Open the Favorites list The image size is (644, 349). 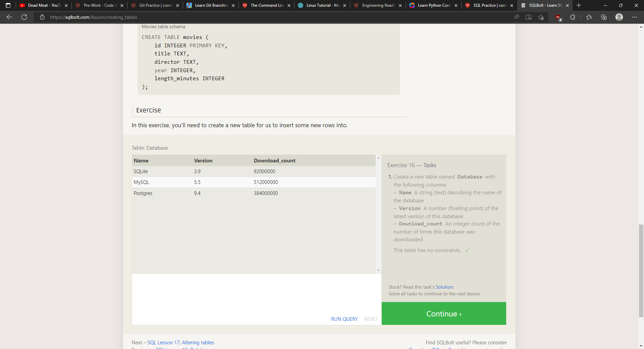tap(589, 17)
